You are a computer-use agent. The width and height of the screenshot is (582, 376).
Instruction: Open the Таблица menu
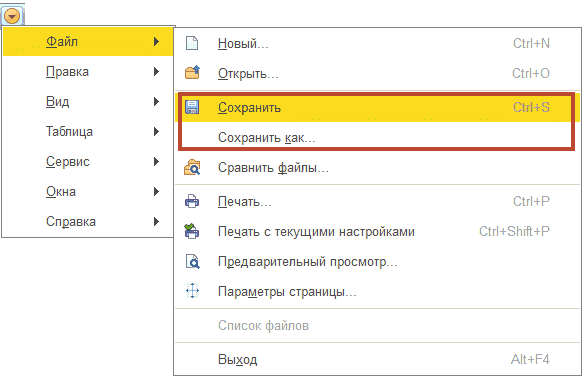click(88, 131)
